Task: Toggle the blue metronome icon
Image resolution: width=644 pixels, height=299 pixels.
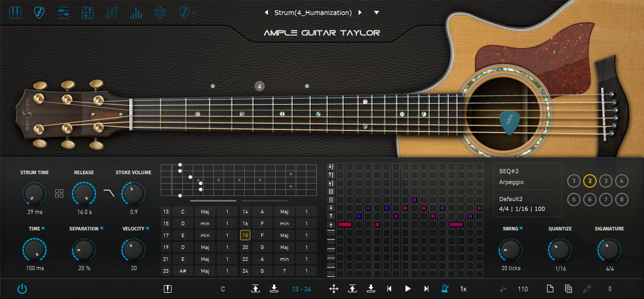Action: click(x=445, y=289)
